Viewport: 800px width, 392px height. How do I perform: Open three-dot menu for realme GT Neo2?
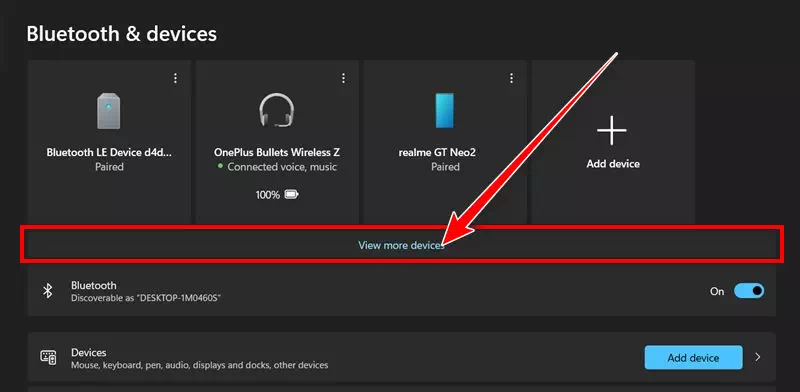point(512,78)
